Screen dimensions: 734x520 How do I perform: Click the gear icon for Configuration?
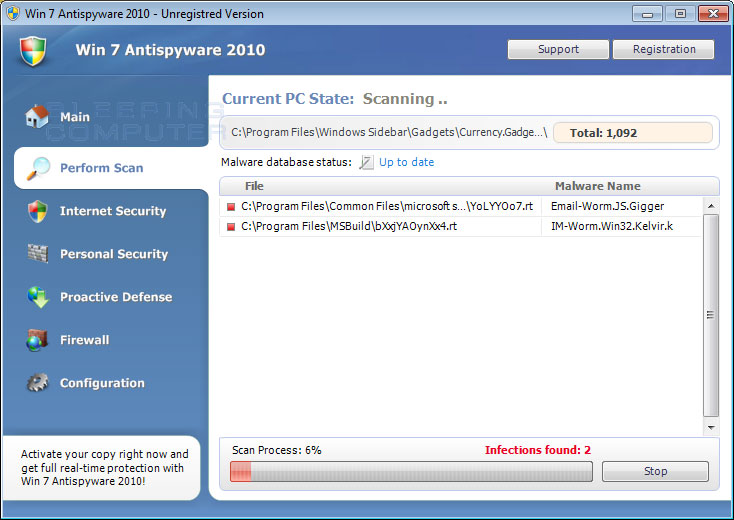[37, 382]
